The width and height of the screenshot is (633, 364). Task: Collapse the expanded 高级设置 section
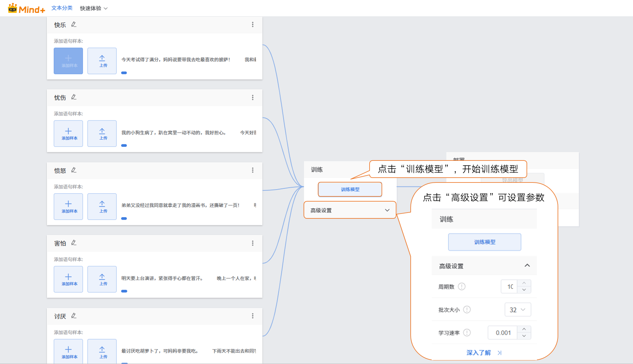527,266
